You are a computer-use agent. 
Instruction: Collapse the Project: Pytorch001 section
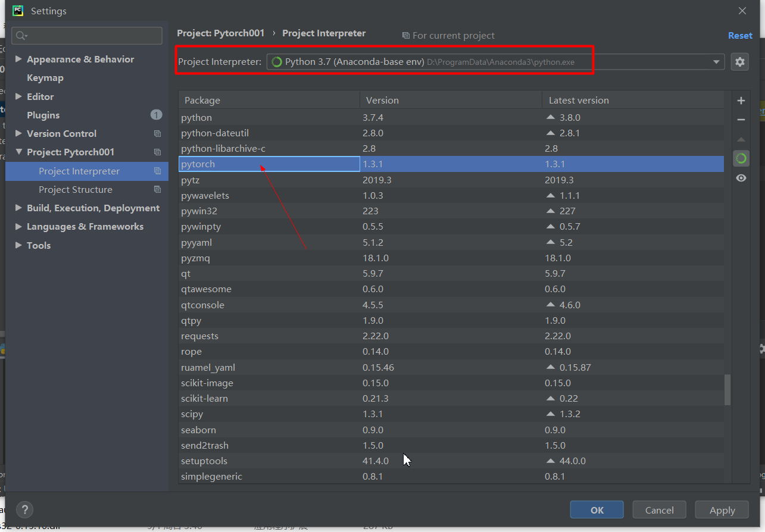coord(18,152)
